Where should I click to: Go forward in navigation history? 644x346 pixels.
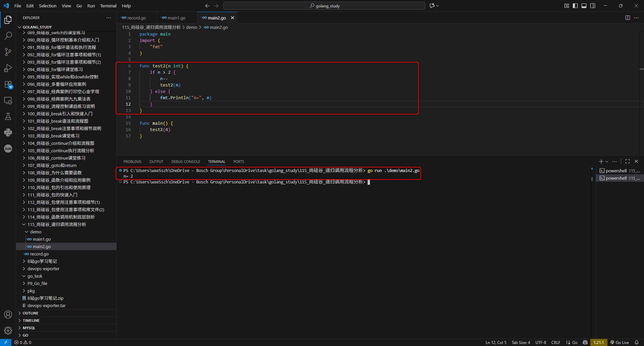[x=216, y=6]
